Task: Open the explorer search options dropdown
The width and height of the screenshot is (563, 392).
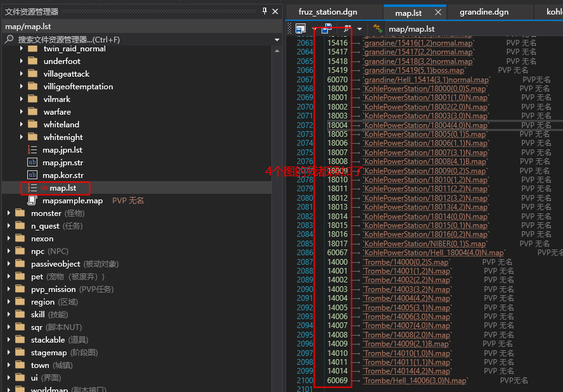Action: pos(277,40)
